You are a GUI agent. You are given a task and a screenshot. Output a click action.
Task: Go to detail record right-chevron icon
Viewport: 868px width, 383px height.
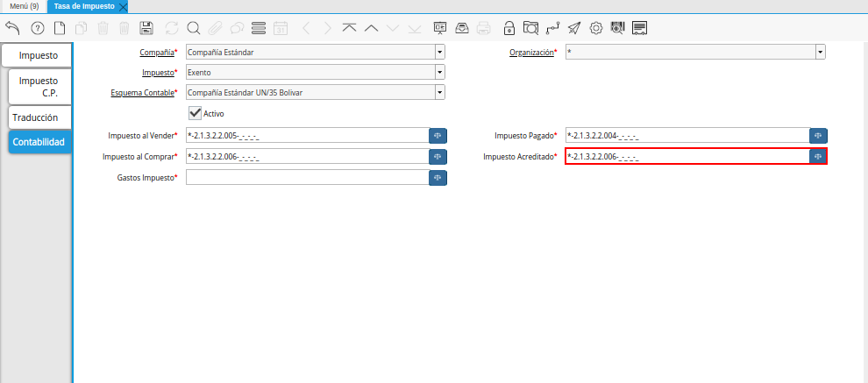328,28
